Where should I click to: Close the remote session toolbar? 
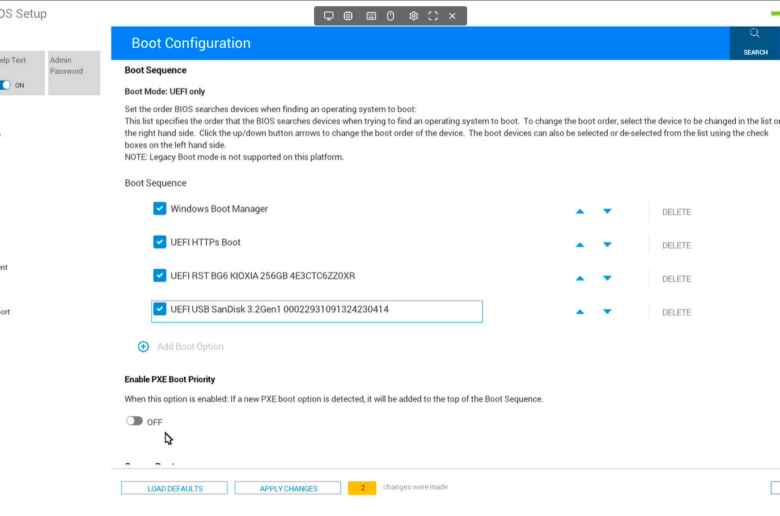point(452,16)
